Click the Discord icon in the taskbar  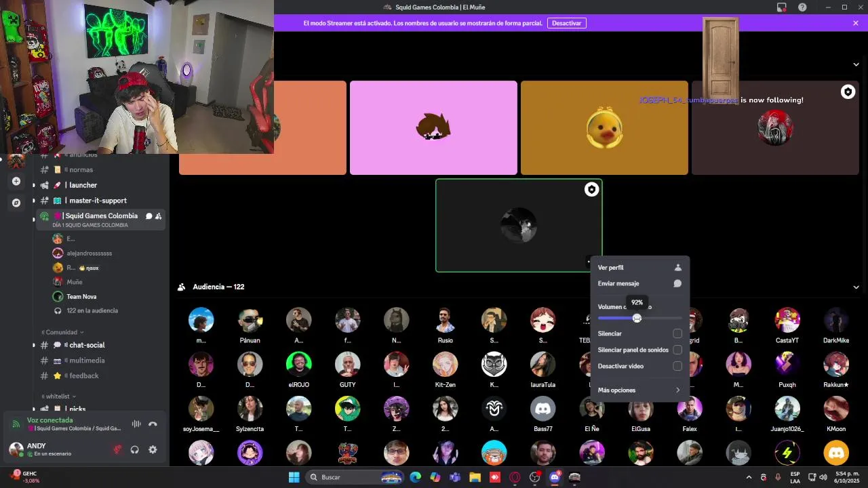pos(555,477)
